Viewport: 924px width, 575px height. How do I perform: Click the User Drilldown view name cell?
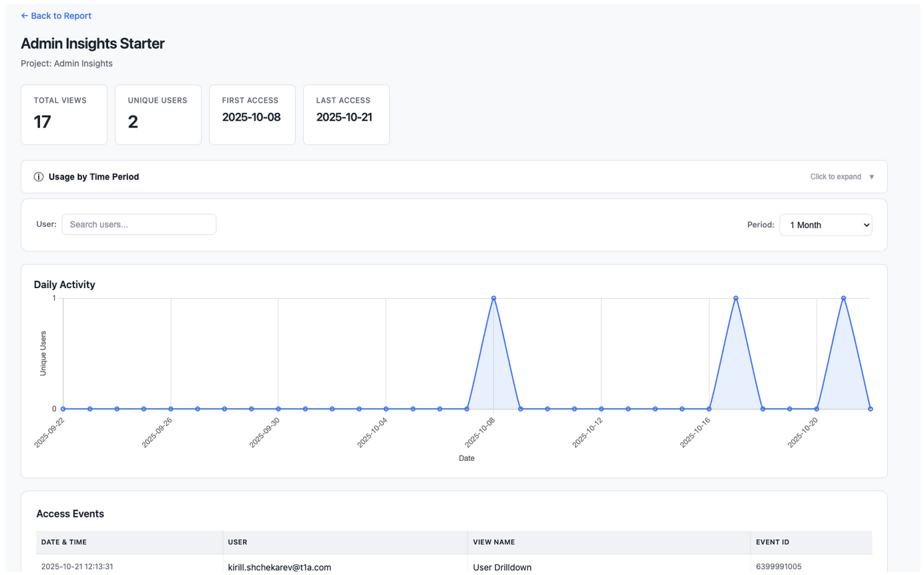[502, 567]
